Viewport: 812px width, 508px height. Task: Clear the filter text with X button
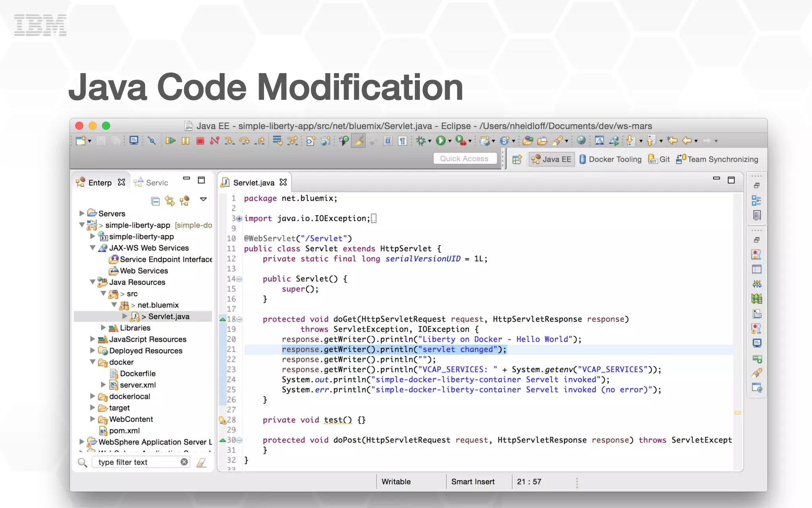point(184,462)
